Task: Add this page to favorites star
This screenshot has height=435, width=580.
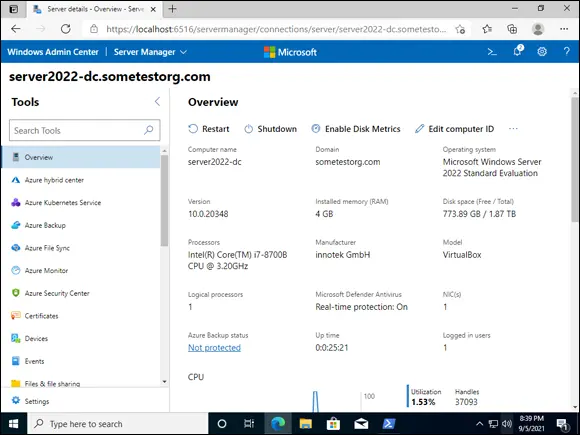Action: (460, 29)
